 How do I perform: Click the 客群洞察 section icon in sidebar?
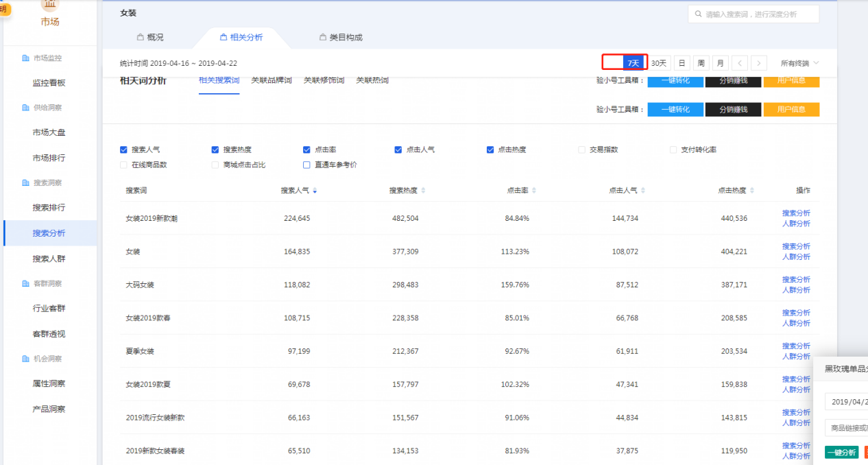(26, 283)
